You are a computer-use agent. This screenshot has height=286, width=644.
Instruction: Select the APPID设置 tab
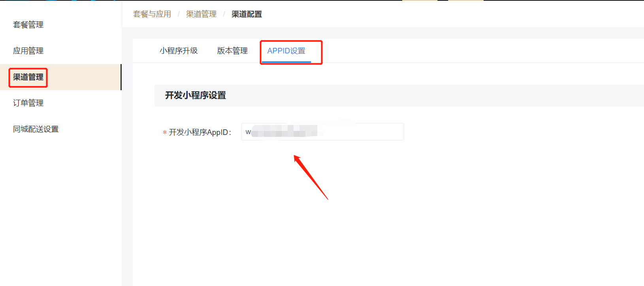click(286, 51)
